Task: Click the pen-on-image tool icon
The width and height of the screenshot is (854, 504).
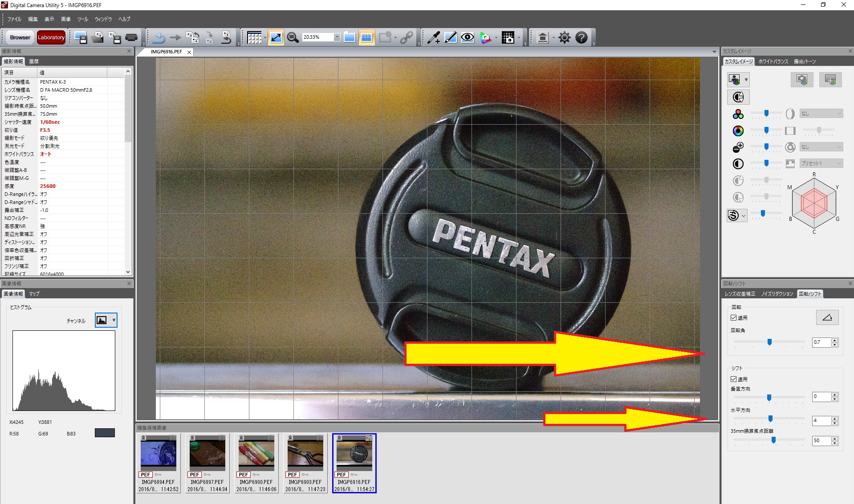Action: [450, 37]
